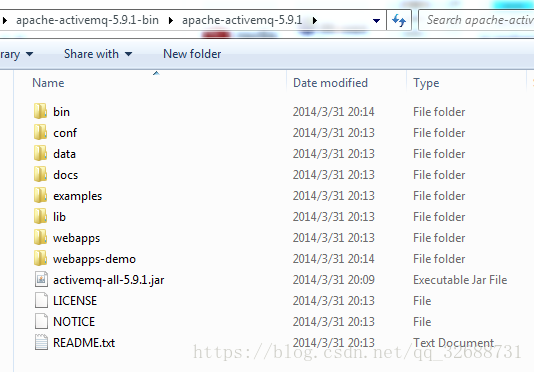Select the LICENSE file icon
This screenshot has height=372, width=534.
coord(41,300)
